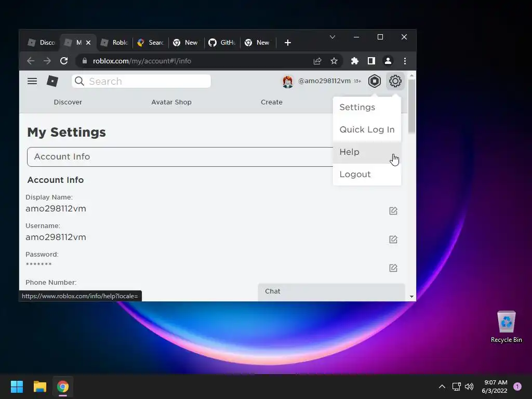This screenshot has width=532, height=399.
Task: Open the Avatar Shop navigation link
Action: pyautogui.click(x=171, y=102)
